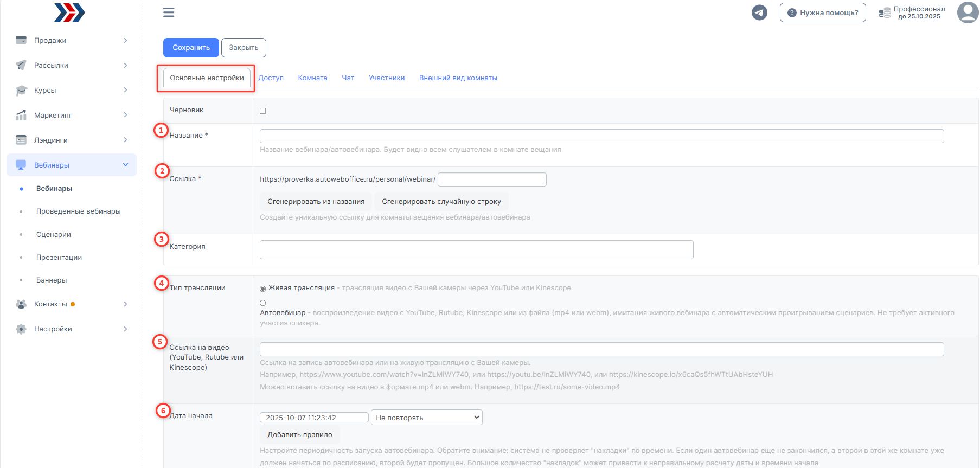Click Сгенерировать случайную строку button
This screenshot has width=980, height=468.
(441, 201)
